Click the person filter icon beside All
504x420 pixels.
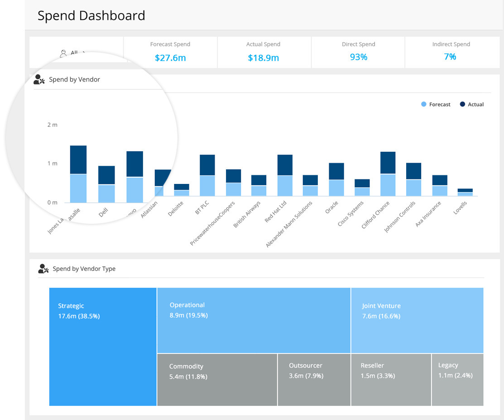62,53
